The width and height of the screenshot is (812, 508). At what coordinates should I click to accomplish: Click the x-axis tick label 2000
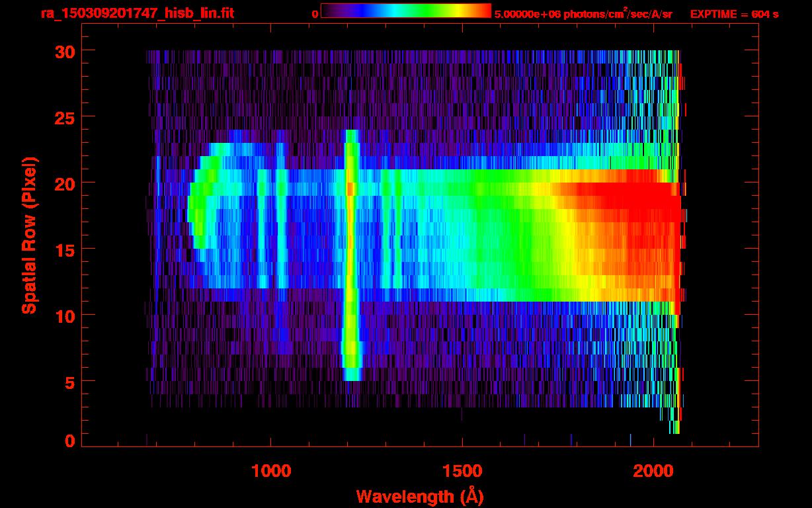tap(654, 470)
